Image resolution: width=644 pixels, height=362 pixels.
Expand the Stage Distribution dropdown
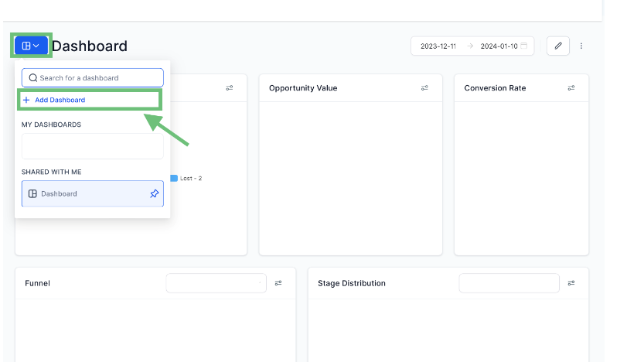(x=509, y=283)
